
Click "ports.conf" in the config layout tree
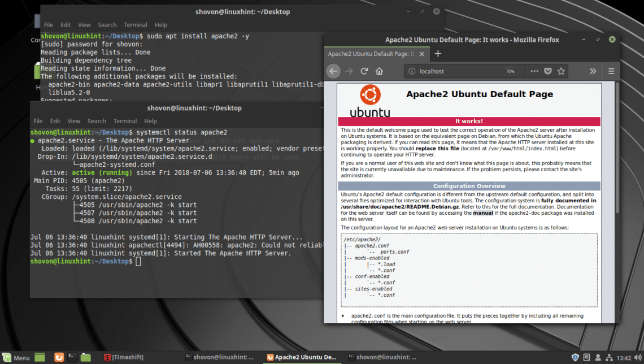394,252
